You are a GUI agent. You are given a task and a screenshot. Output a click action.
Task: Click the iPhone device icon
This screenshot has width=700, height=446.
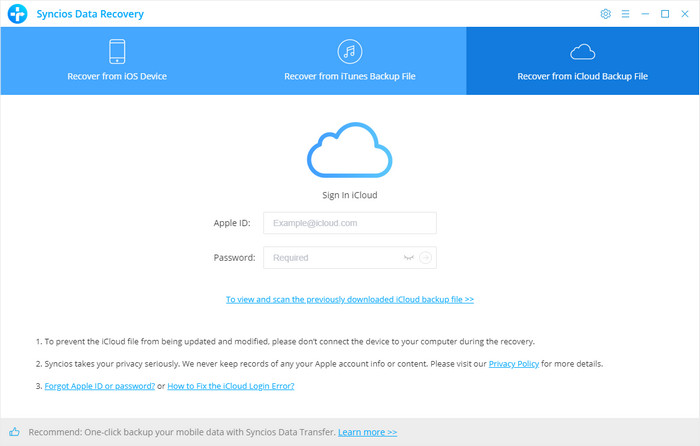pyautogui.click(x=117, y=51)
